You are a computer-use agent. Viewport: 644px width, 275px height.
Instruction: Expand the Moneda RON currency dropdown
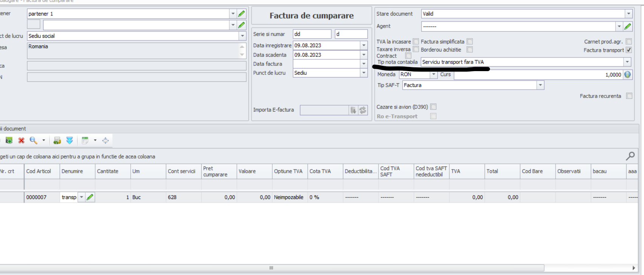(x=434, y=75)
